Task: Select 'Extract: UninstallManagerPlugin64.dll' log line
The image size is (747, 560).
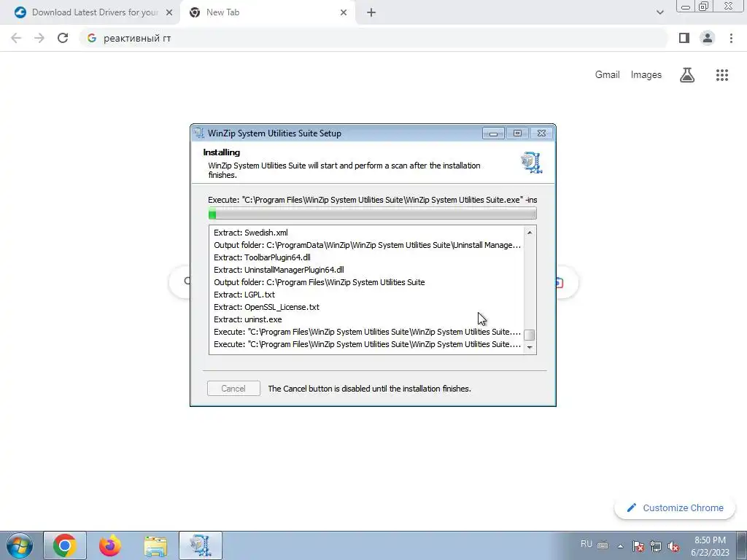Action: click(279, 270)
